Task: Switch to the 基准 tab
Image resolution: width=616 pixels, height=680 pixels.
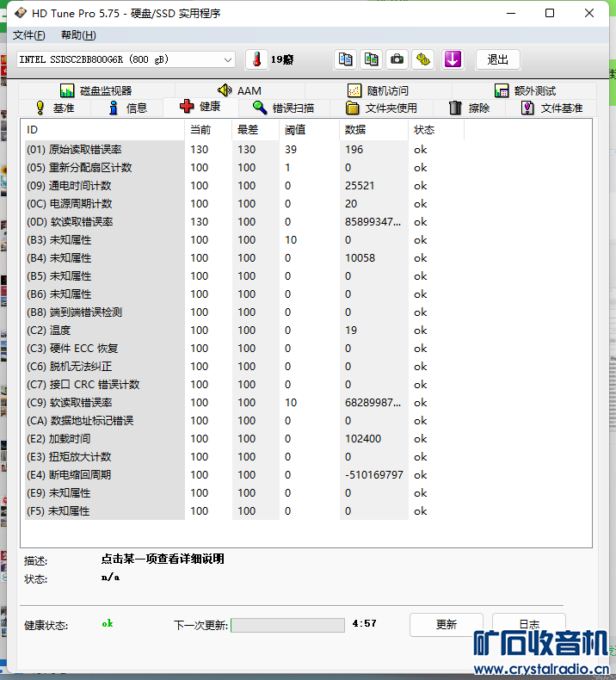Action: click(55, 108)
